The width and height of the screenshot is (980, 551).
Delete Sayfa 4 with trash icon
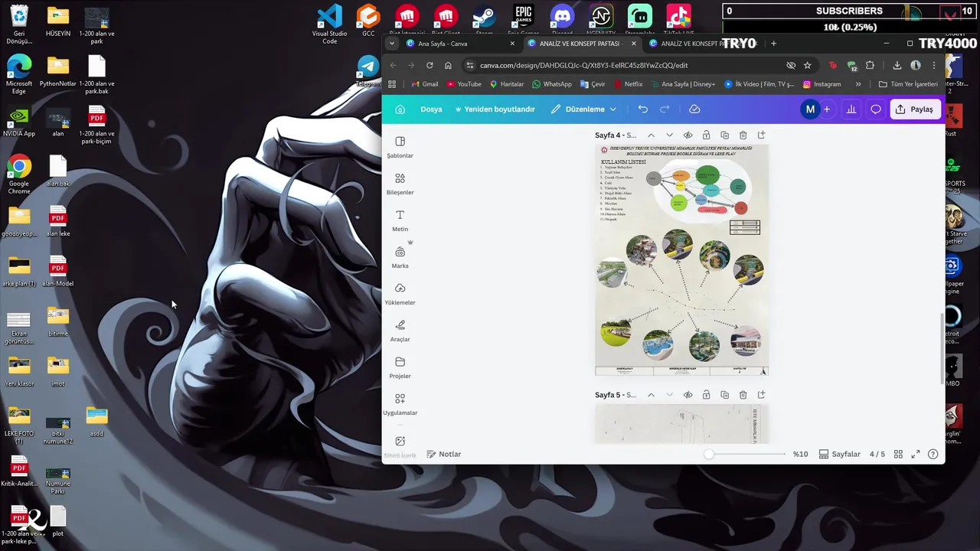coord(743,135)
